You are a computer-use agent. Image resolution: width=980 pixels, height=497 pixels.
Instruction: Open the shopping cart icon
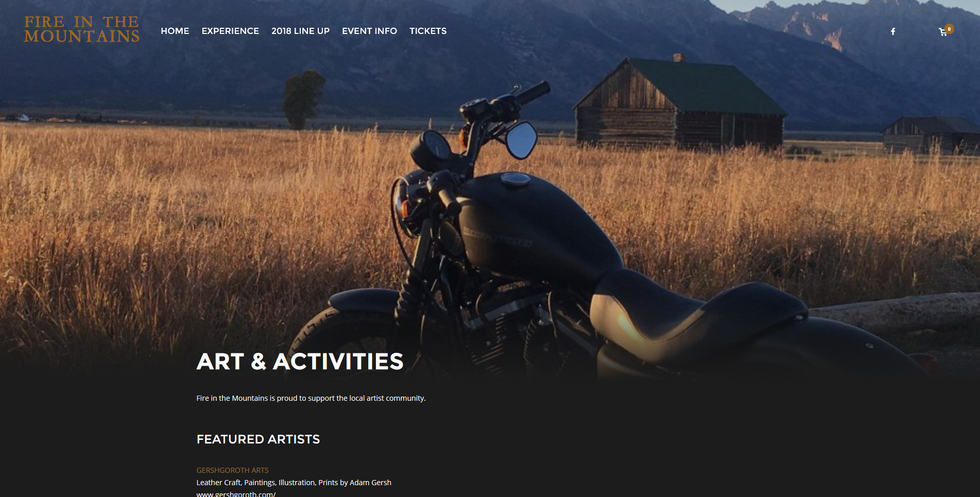coord(943,32)
